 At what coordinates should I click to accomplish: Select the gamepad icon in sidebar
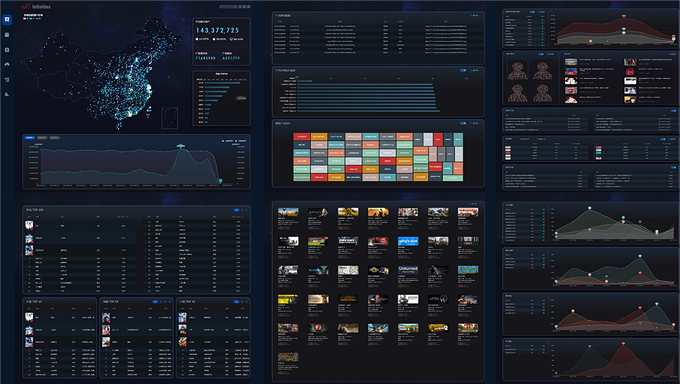pos(7,64)
